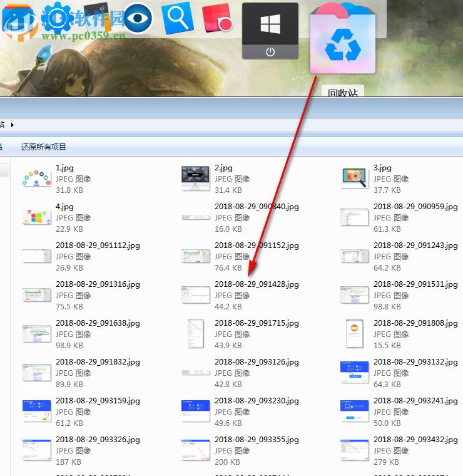Select file 2018-08-29_091316.jpg

(81, 295)
